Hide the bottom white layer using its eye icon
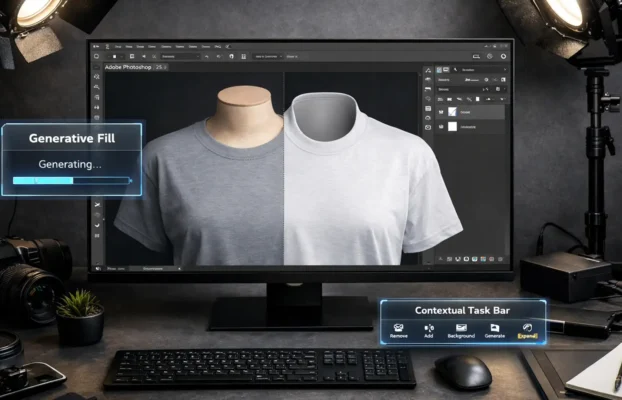The width and height of the screenshot is (622, 400). pos(441,127)
